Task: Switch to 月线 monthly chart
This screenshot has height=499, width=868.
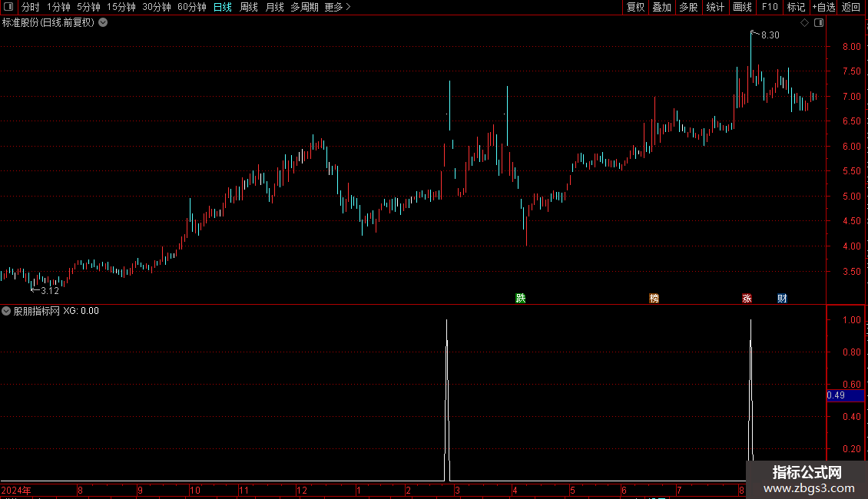Action: [x=274, y=7]
